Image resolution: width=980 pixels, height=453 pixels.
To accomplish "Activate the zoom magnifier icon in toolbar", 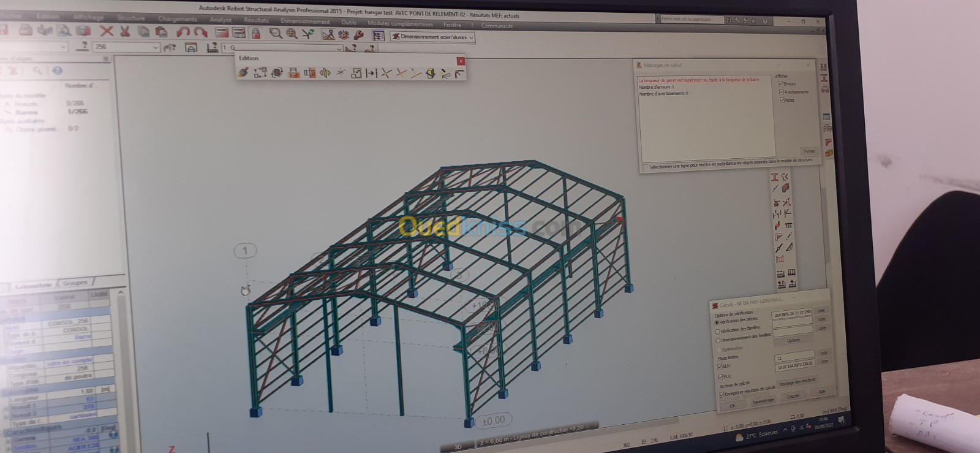I will click(x=276, y=34).
